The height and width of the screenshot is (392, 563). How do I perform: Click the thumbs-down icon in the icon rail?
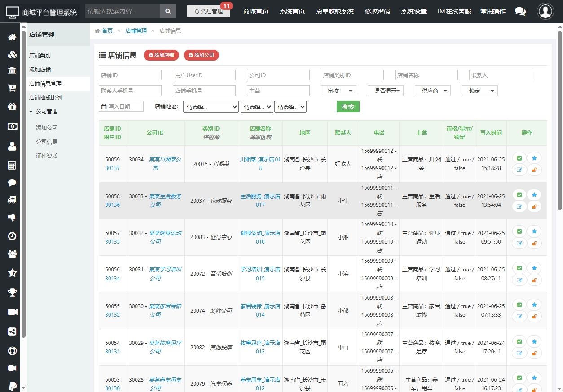click(x=12, y=218)
